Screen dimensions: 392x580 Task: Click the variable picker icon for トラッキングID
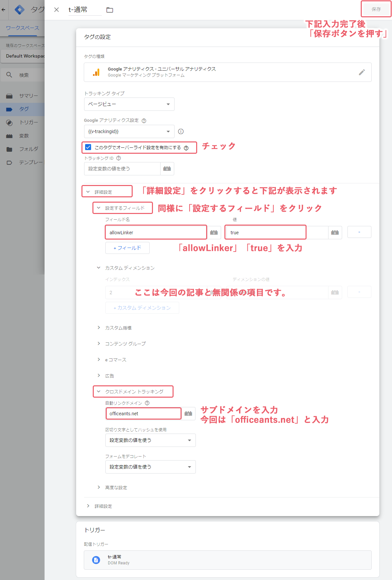(167, 169)
